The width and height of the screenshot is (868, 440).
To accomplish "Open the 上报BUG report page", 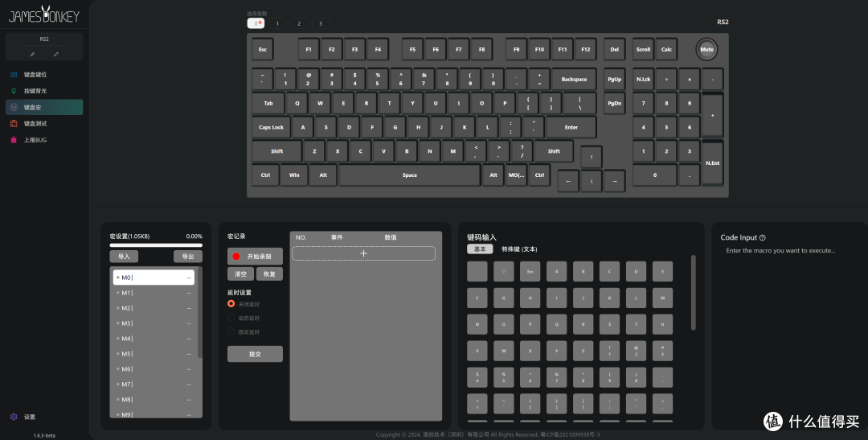I will click(x=44, y=140).
